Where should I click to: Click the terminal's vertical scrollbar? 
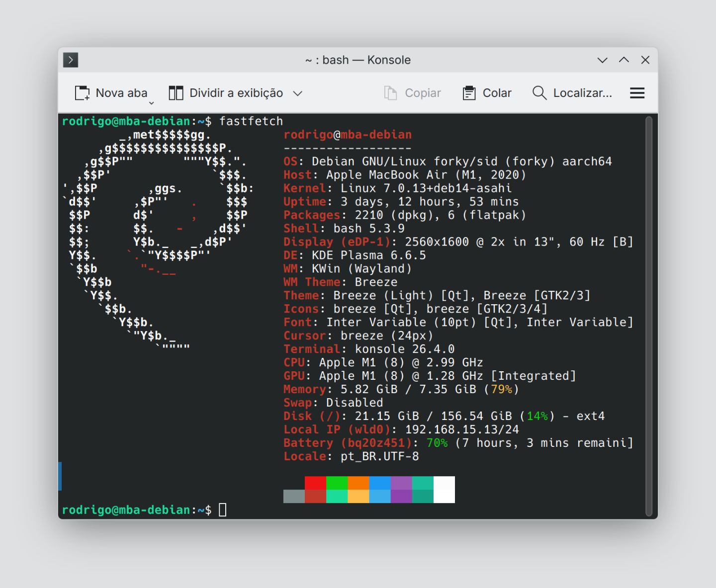tap(649, 316)
